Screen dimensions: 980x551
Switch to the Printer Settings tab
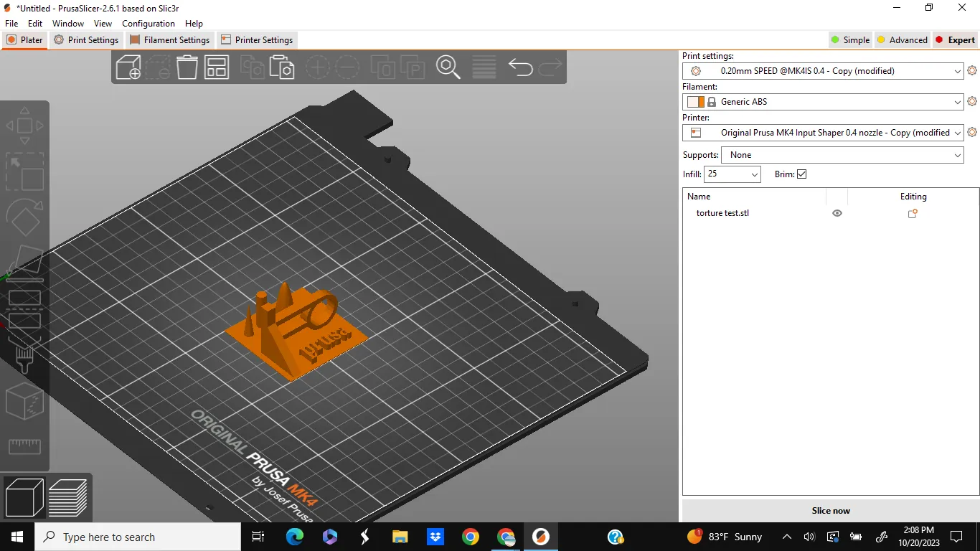click(257, 39)
